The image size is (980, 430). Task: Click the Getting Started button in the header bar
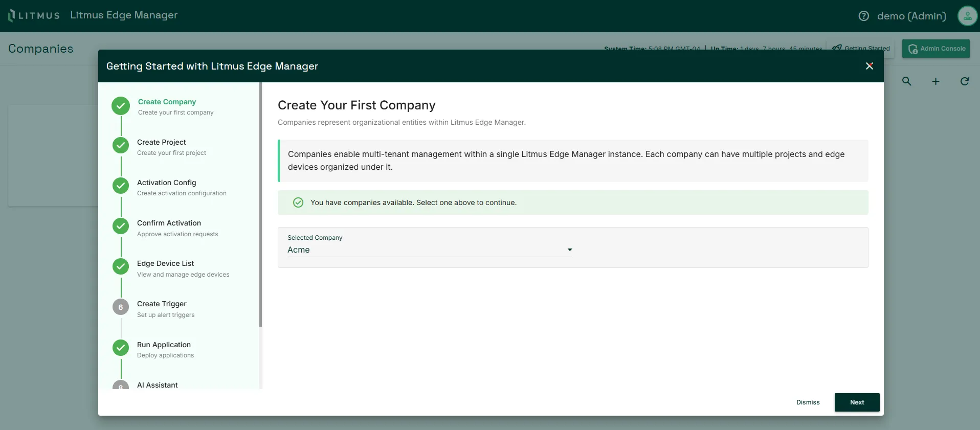[861, 49]
